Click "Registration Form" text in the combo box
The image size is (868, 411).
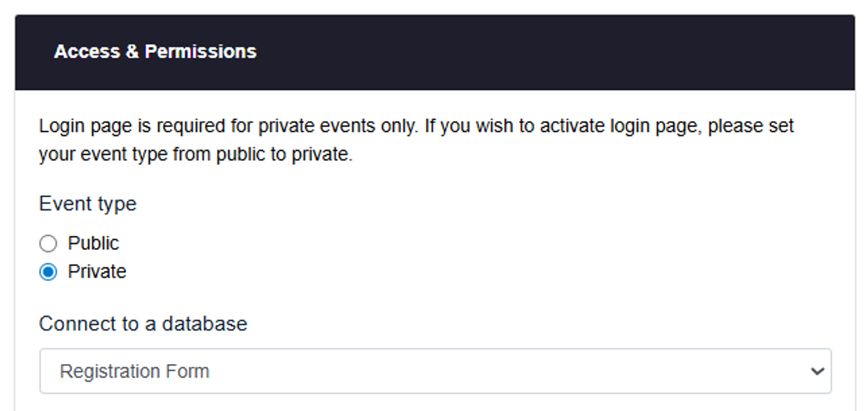pos(134,371)
